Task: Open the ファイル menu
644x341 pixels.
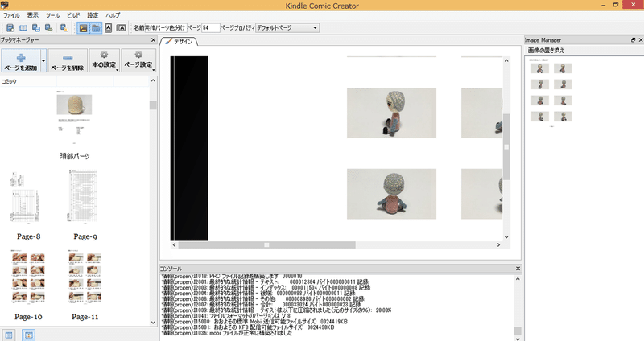Action: point(11,15)
